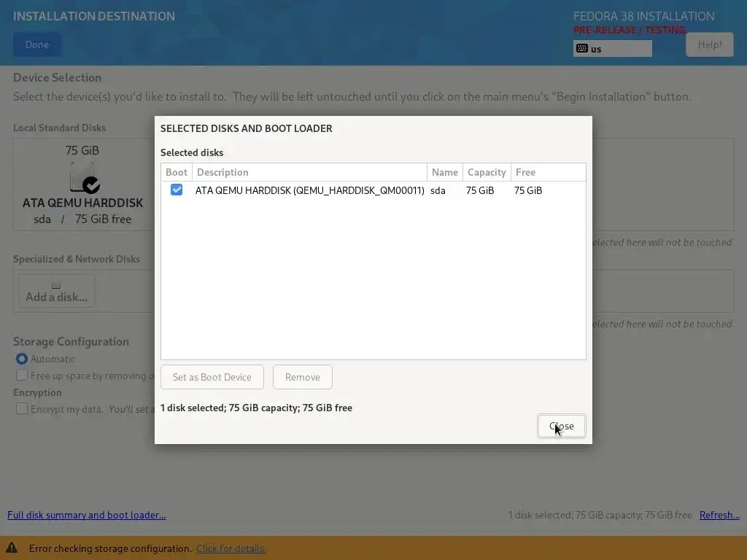This screenshot has height=560, width=747.
Task: Click the Set as Boot Device button
Action: point(212,377)
